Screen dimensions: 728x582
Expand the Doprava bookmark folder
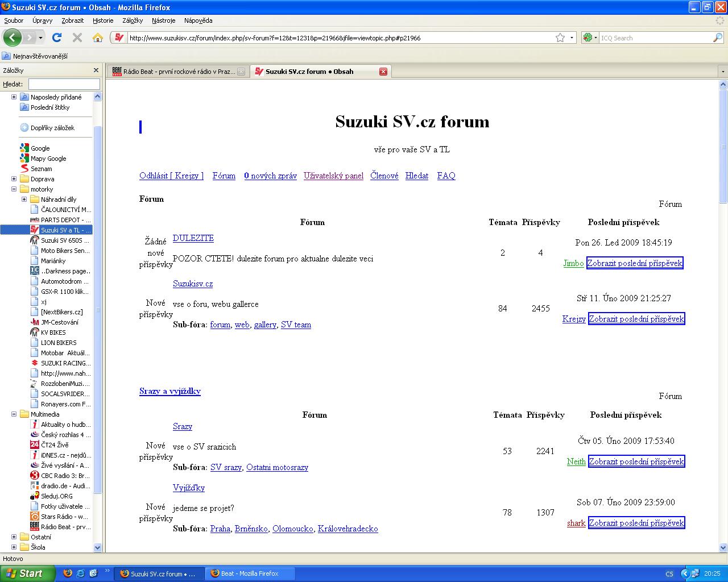tap(14, 179)
